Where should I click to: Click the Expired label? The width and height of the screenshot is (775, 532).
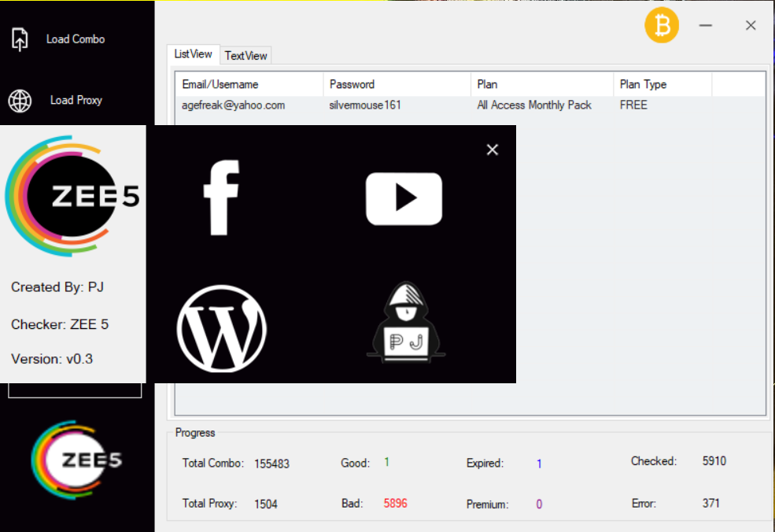(485, 463)
